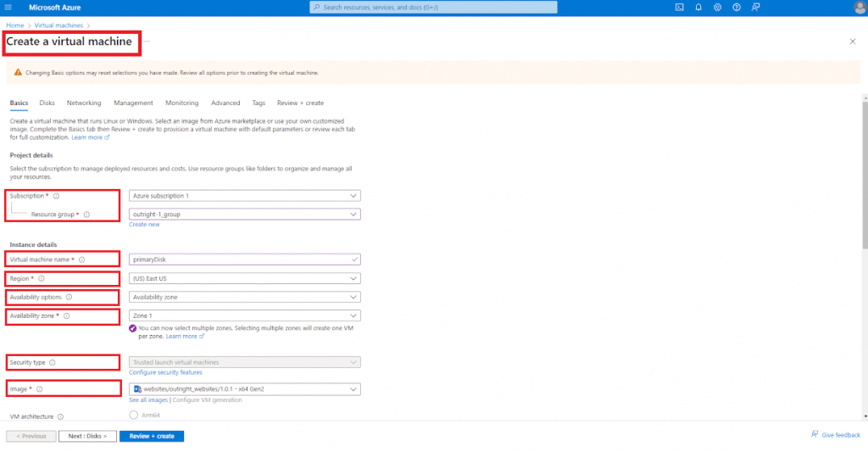The image size is (868, 452).
Task: Click the search magnifier icon
Action: click(x=317, y=7)
